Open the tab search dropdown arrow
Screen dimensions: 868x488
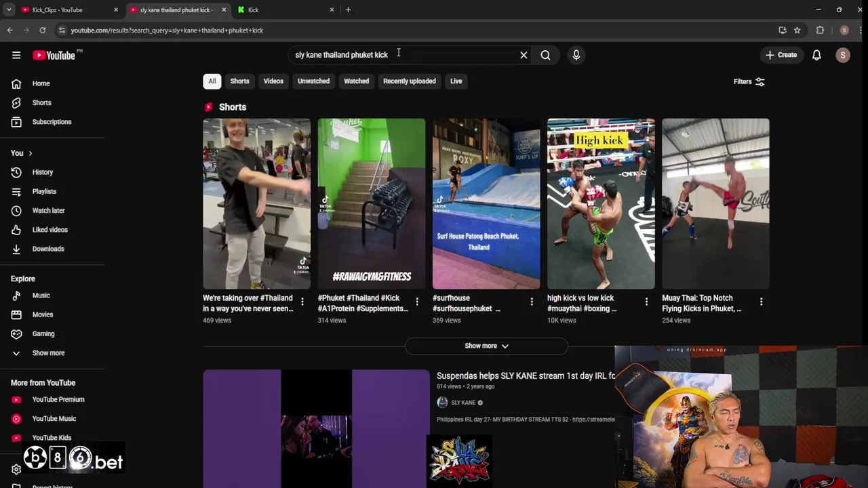click(x=9, y=9)
